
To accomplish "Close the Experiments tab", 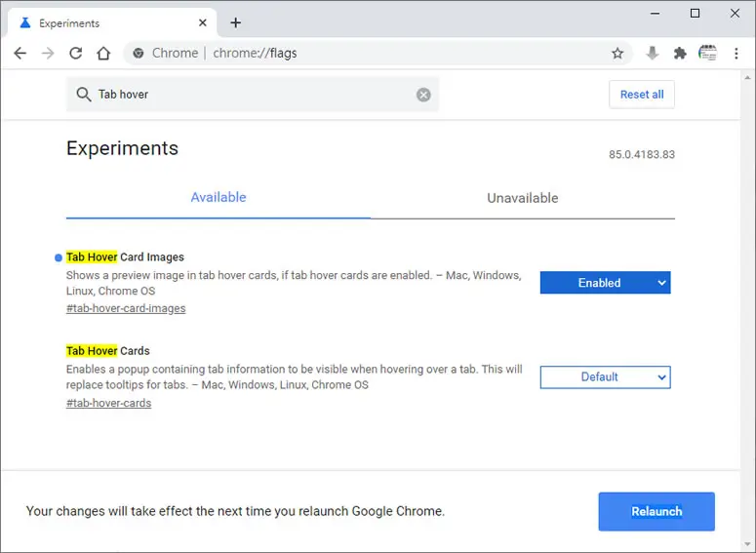I will coord(203,22).
